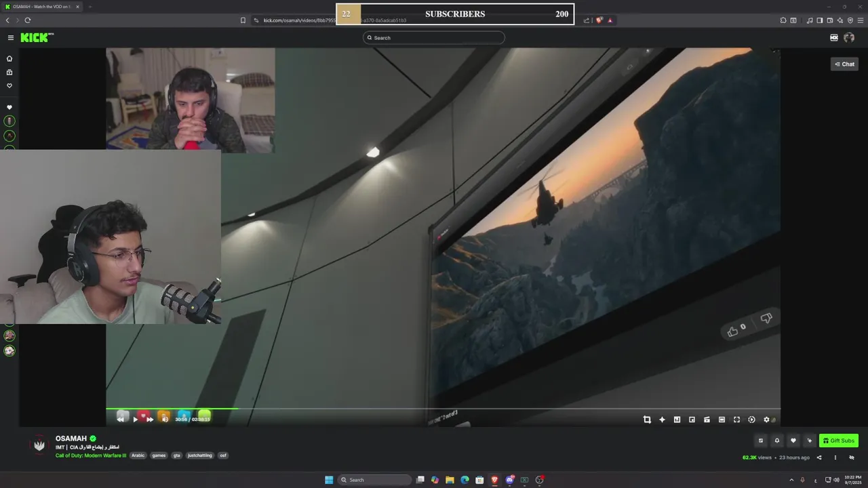Select the OSAMAH VOD browser tab
Screen dimensions: 868x488
[43, 7]
